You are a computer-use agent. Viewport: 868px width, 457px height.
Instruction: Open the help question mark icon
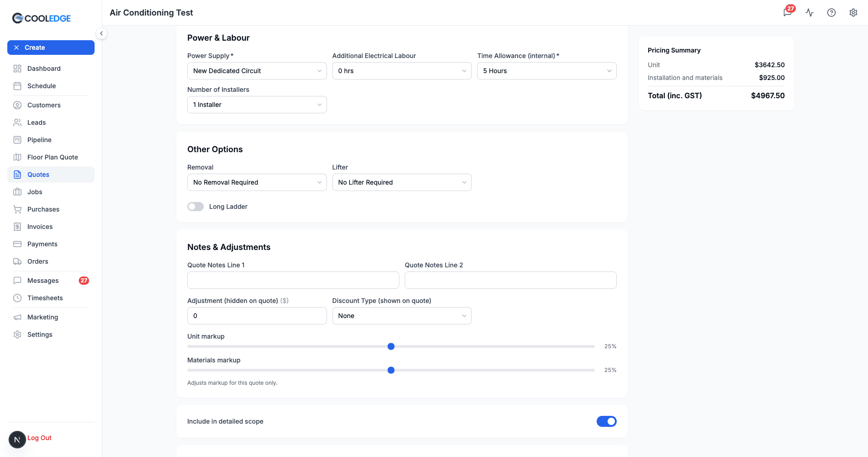pos(831,12)
